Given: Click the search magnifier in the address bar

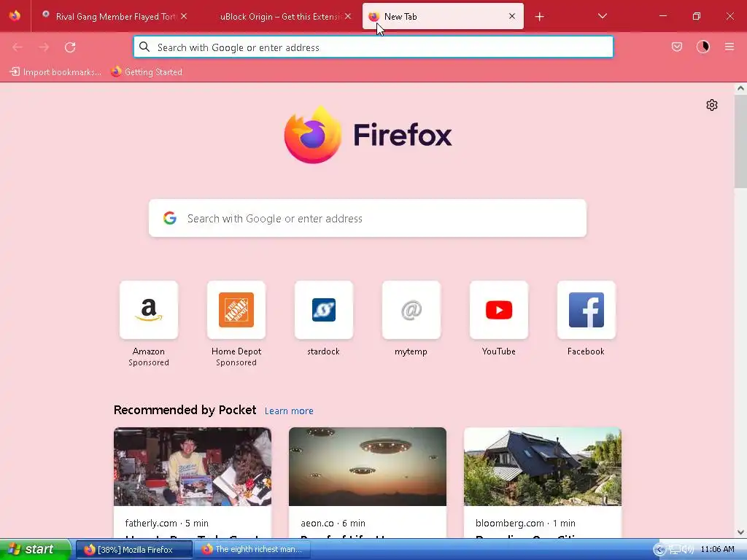Looking at the screenshot, I should [144, 47].
